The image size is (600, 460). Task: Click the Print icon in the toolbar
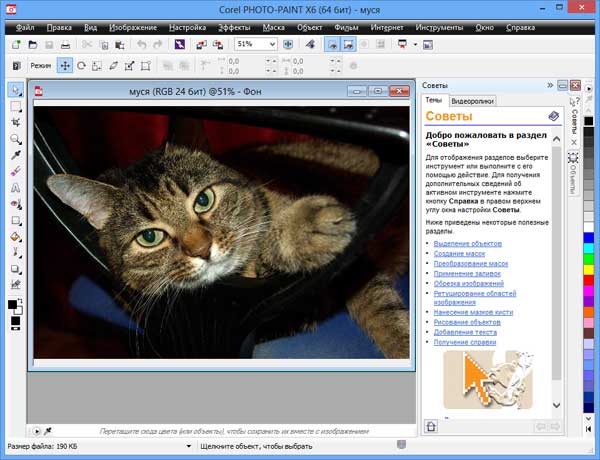click(x=65, y=45)
